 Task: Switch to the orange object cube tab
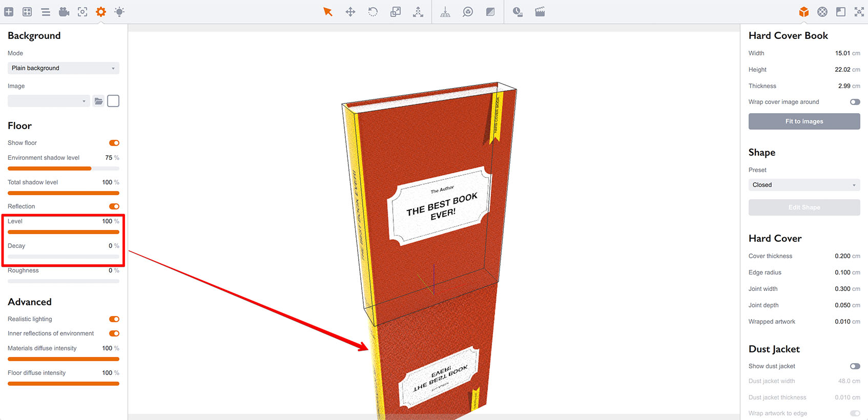click(804, 12)
